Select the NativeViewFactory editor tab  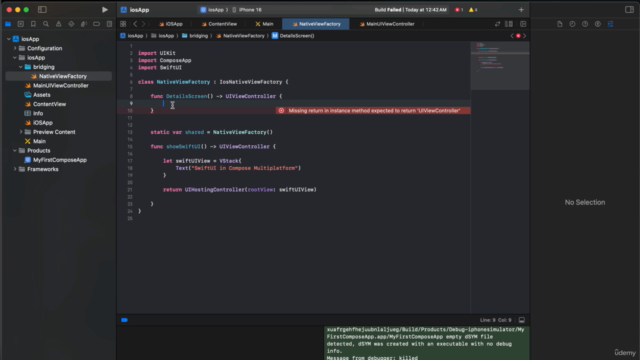pos(316,24)
